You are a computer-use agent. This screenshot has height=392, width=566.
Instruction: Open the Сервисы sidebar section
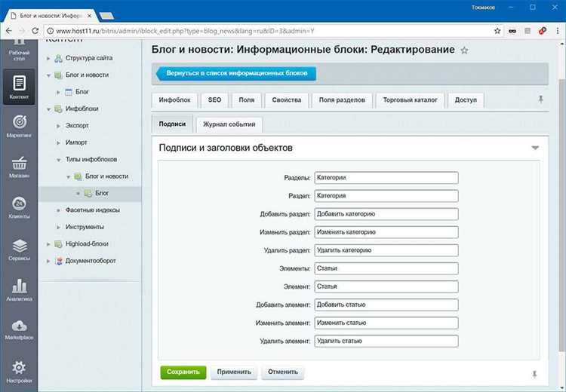[19, 250]
